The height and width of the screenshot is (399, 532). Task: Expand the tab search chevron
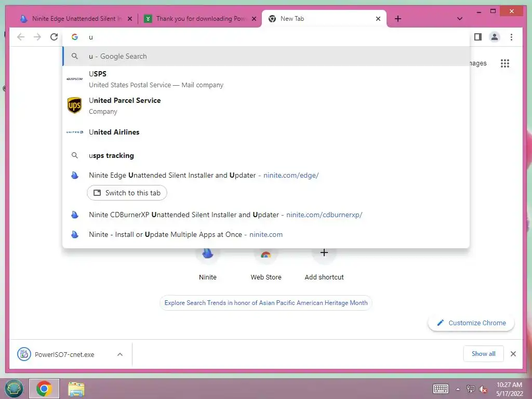(x=460, y=19)
